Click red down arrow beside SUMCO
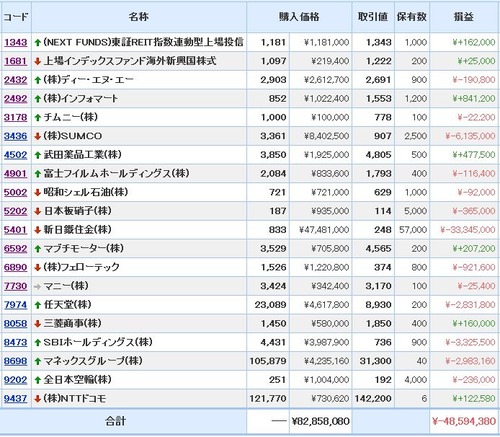The width and height of the screenshot is (500, 437). point(38,136)
